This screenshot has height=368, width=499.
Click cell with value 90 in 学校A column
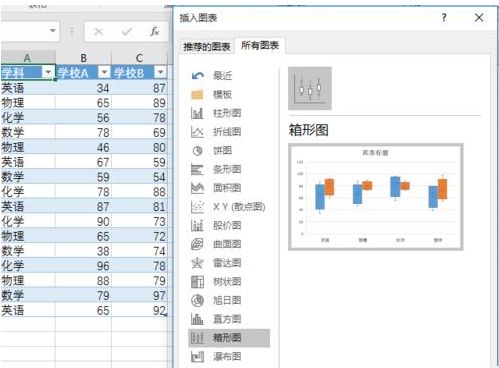pos(83,221)
